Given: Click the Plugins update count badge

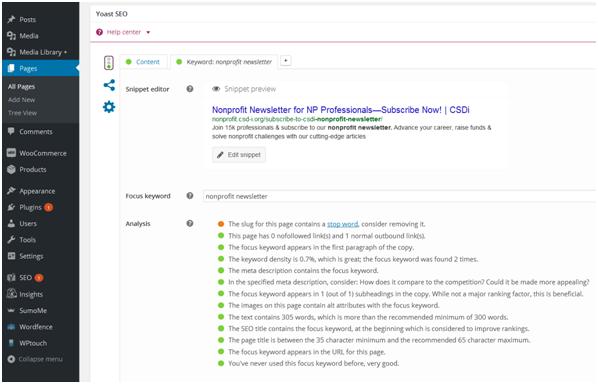Looking at the screenshot, I should pos(48,207).
